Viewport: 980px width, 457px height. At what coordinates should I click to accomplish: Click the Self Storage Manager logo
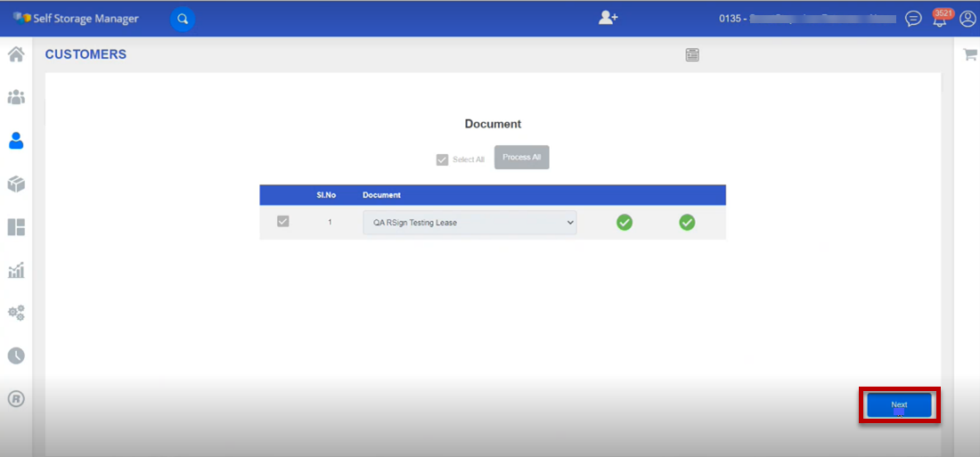tap(76, 18)
